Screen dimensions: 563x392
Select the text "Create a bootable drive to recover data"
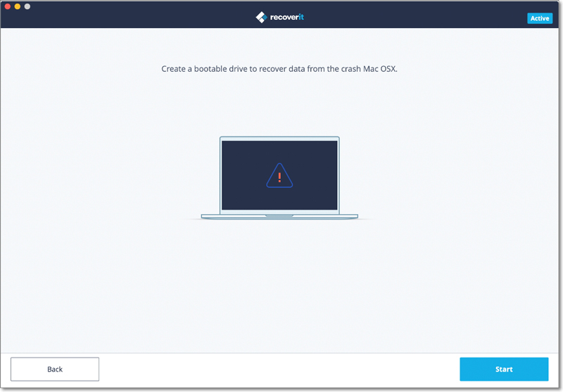click(x=234, y=69)
